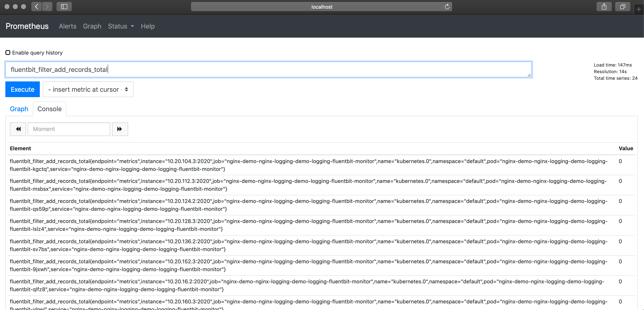Fast-forward the console evaluation moment
The image size is (644, 310).
pos(120,129)
